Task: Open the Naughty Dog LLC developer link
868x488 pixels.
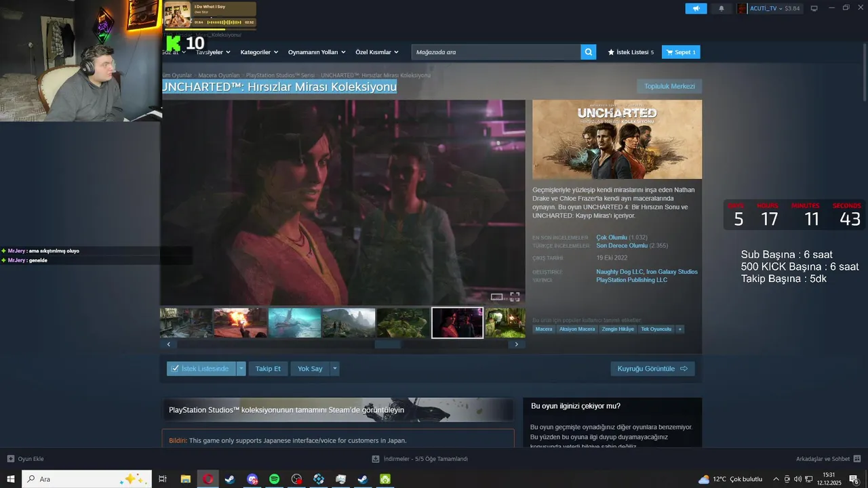Action: point(620,272)
